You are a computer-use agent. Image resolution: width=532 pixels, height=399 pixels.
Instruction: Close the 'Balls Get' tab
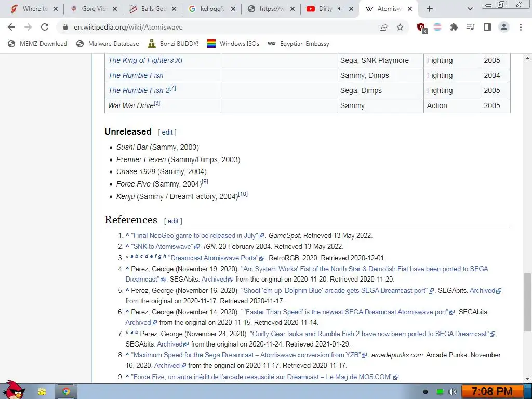click(174, 9)
